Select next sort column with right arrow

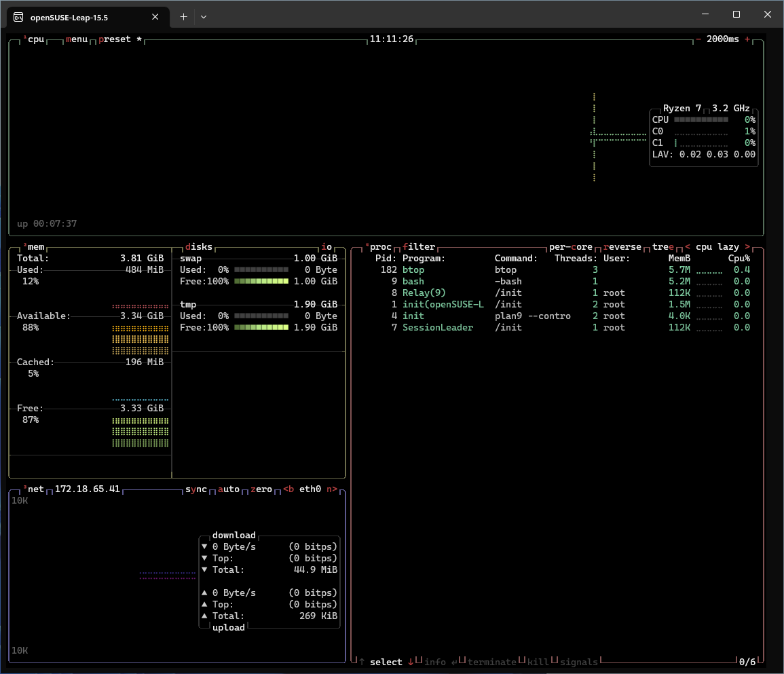[747, 247]
